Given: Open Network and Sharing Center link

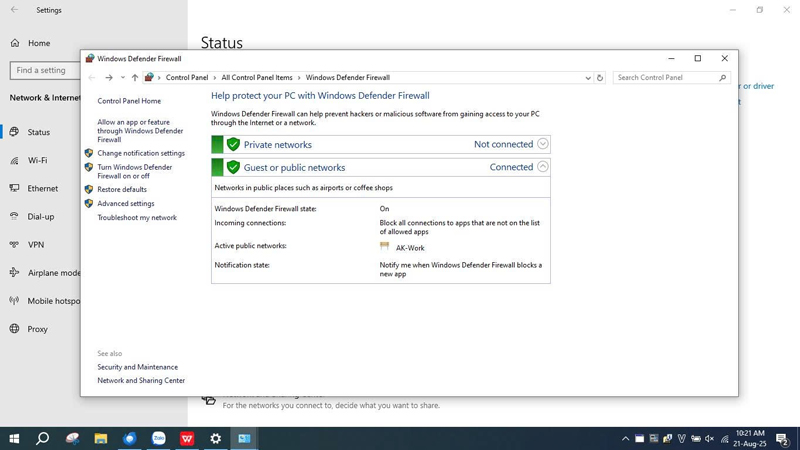Looking at the screenshot, I should 141,380.
